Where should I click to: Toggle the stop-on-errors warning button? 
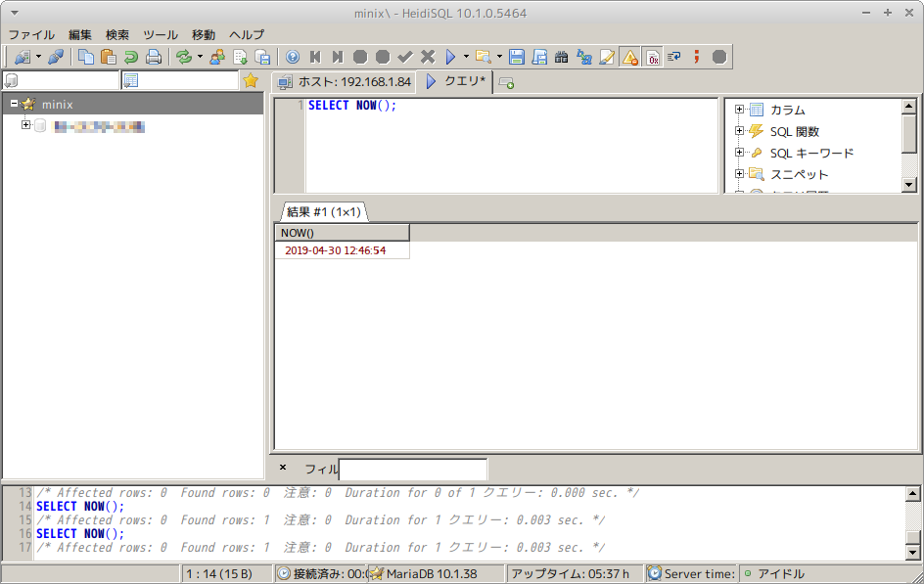pyautogui.click(x=630, y=57)
